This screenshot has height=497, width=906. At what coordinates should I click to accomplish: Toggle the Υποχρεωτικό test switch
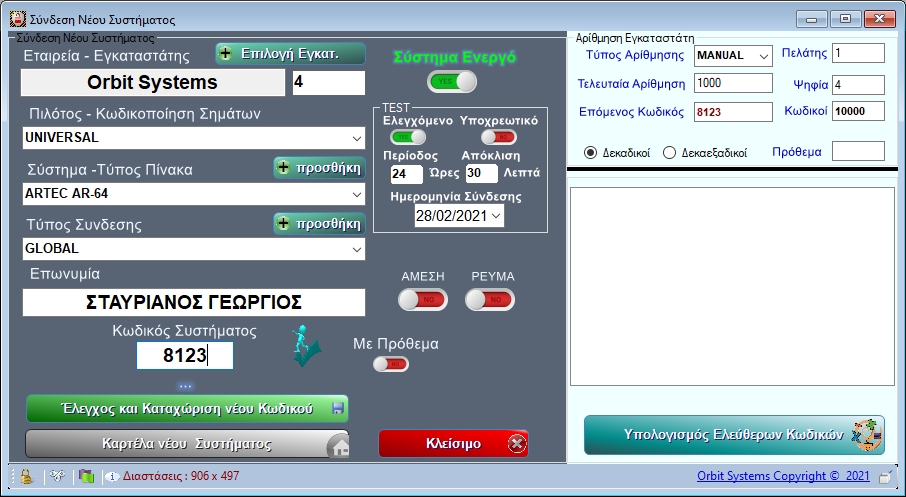[x=498, y=137]
